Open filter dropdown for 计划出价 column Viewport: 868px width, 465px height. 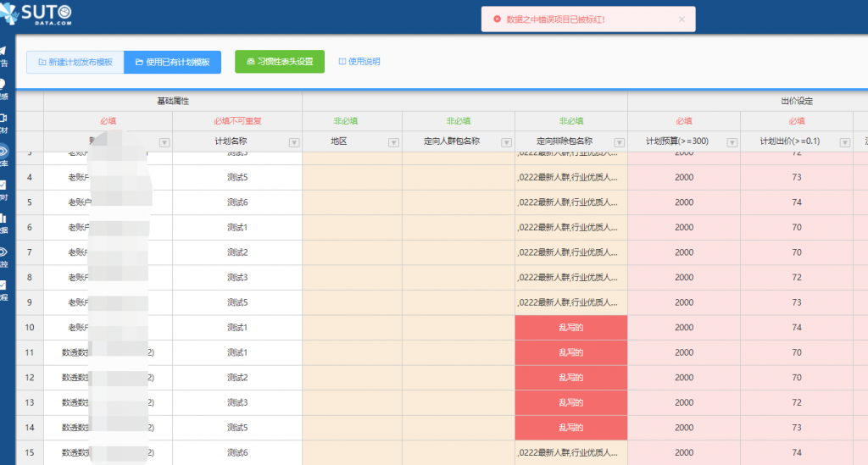(x=845, y=142)
